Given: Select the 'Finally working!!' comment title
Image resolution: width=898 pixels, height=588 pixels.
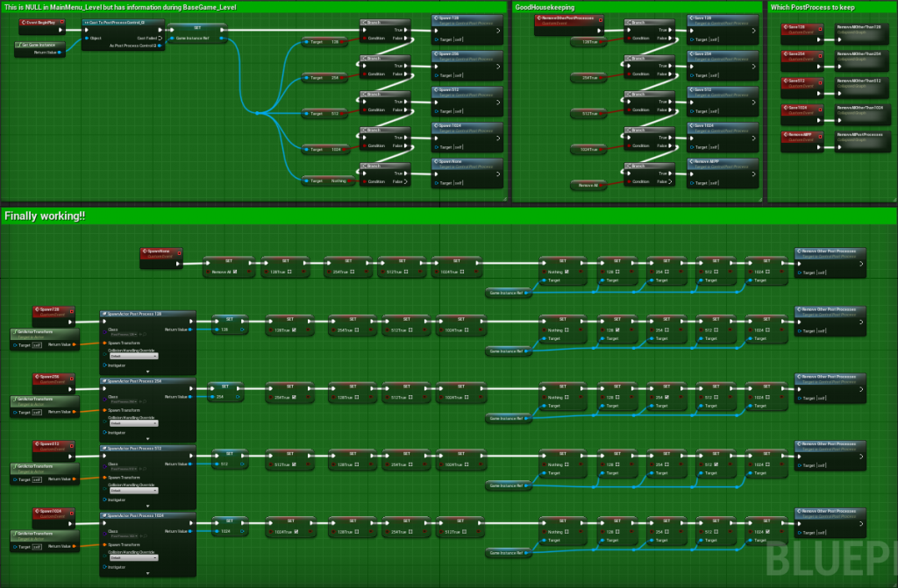Looking at the screenshot, I should click(x=46, y=216).
